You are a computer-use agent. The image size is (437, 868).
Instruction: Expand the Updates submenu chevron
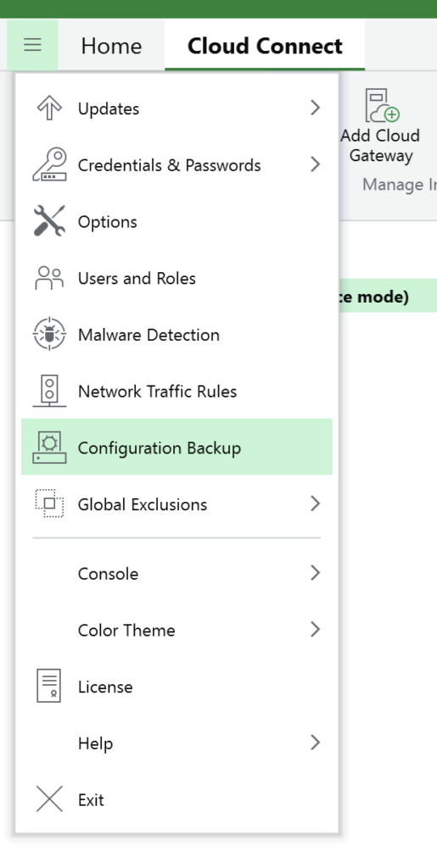pos(315,108)
